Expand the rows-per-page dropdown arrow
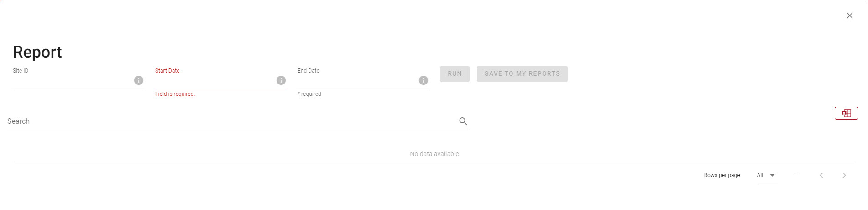 (x=772, y=175)
